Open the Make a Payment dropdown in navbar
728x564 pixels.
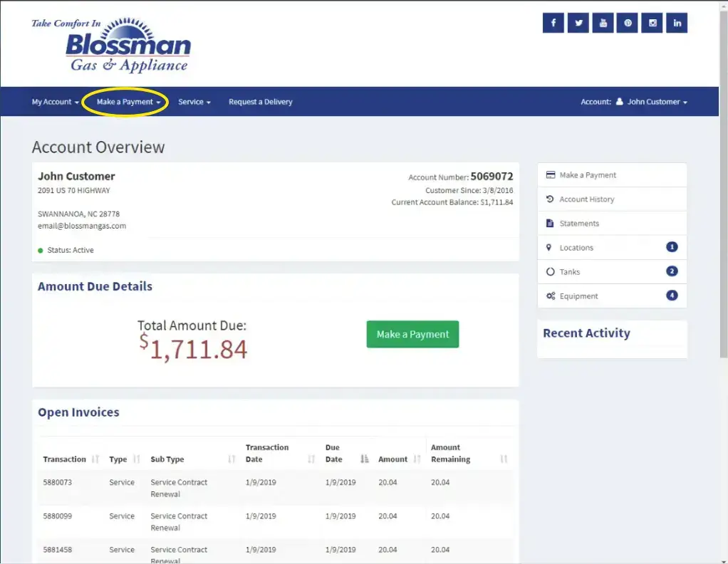pyautogui.click(x=128, y=102)
